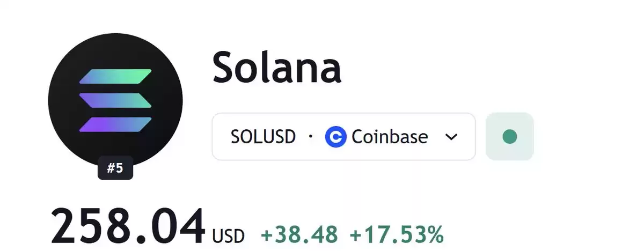Open the Coinbase exchange name dropdown

390,137
